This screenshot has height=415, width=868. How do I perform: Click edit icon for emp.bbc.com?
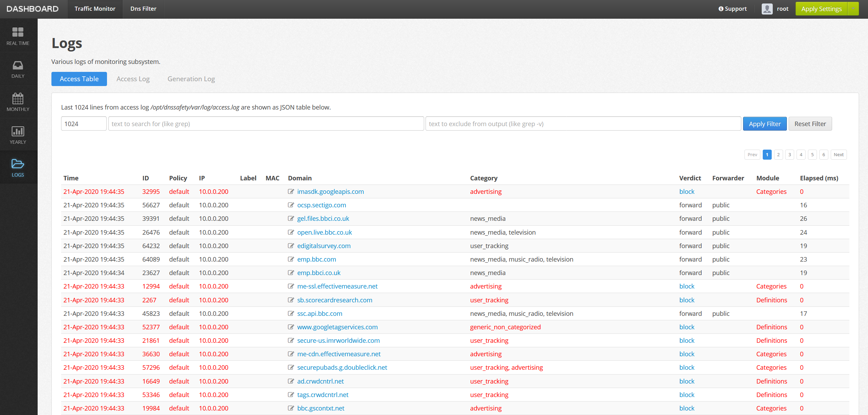tap(291, 259)
